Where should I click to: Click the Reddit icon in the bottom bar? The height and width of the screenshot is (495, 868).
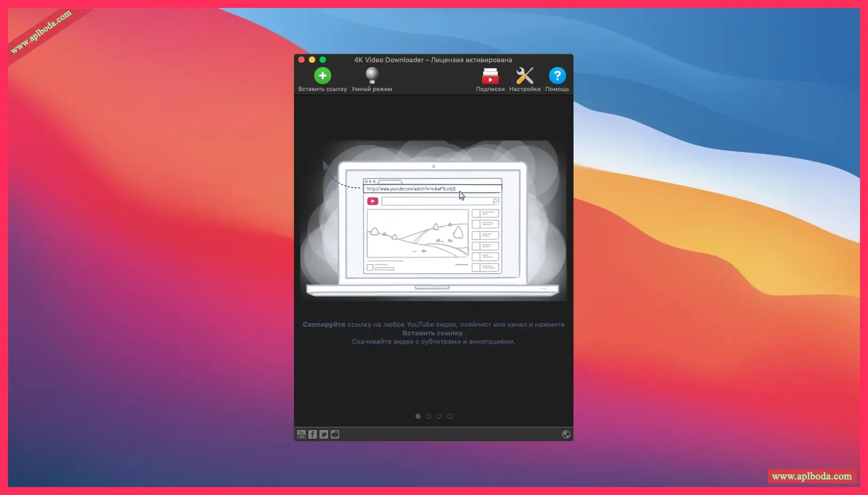[335, 434]
